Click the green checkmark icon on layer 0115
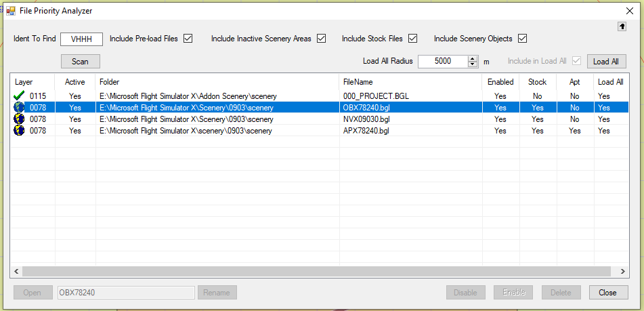644x311 pixels. (19, 96)
